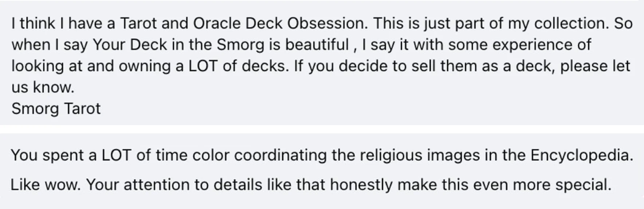This screenshot has width=644, height=209.
Task: Click the words "us know."
Action: pyautogui.click(x=43, y=87)
